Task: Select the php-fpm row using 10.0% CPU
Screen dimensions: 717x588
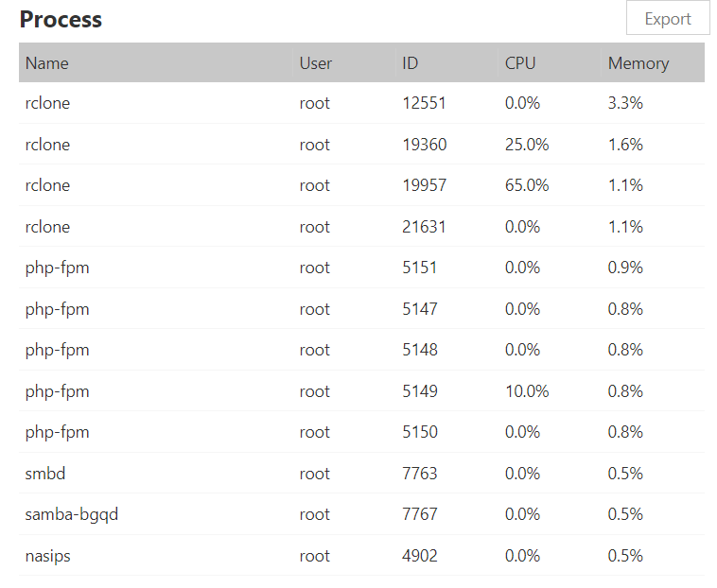Action: tap(57, 391)
